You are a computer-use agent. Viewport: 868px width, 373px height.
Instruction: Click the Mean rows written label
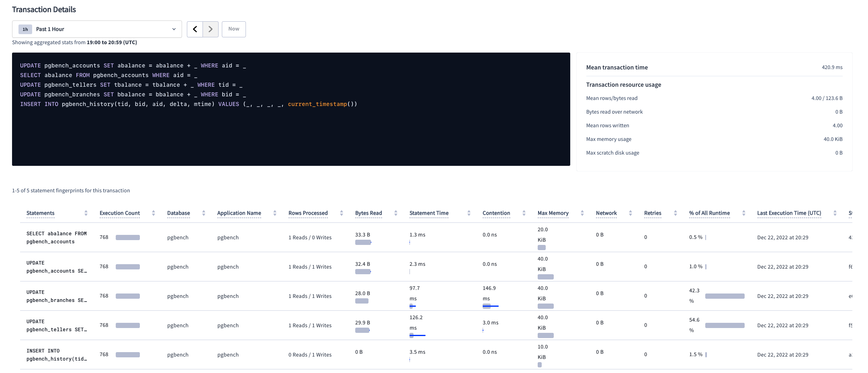click(608, 126)
